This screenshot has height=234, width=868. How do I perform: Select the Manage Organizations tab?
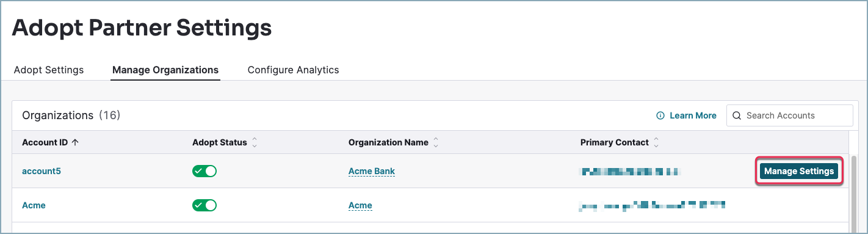pyautogui.click(x=165, y=70)
